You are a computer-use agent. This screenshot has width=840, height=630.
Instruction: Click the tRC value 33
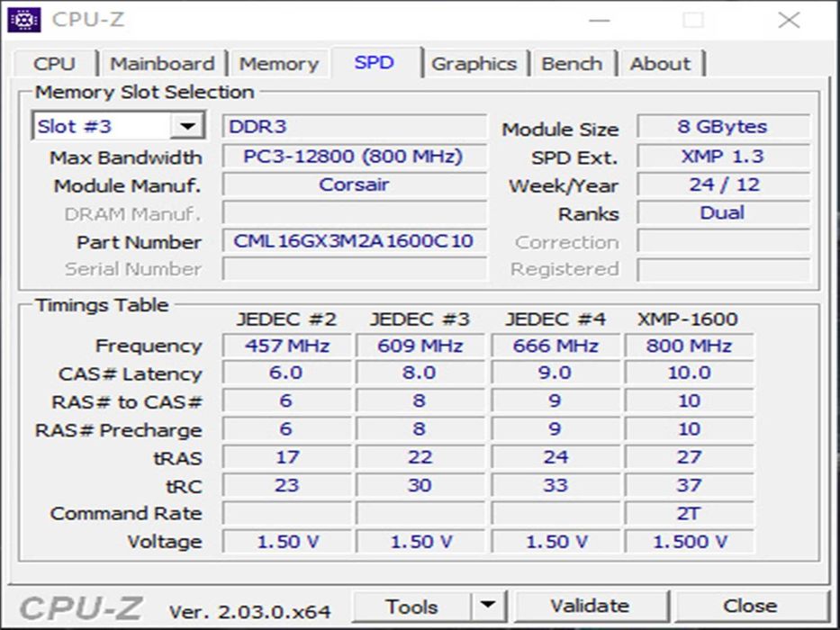click(x=555, y=485)
